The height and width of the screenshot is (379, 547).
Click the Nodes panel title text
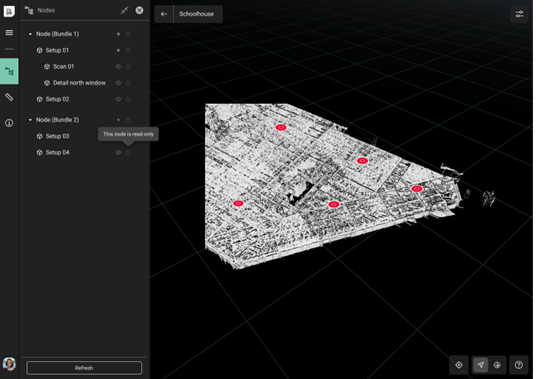pyautogui.click(x=46, y=10)
